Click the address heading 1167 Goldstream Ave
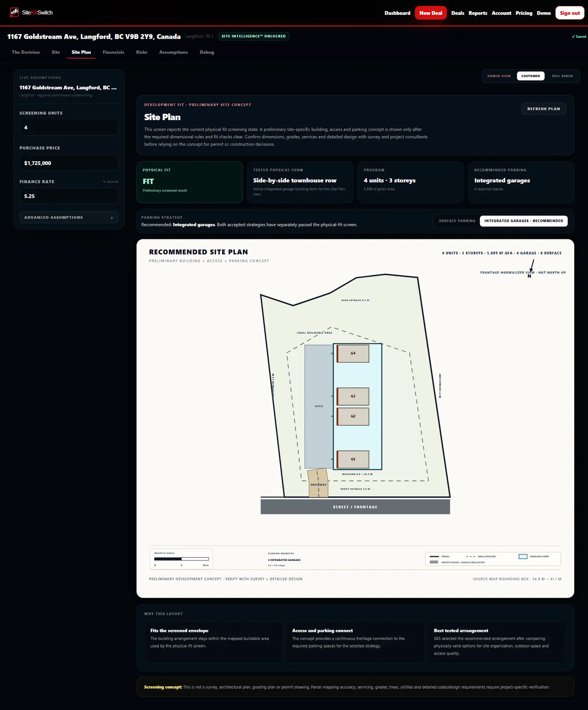Screen dimensions: 588x710 coord(94,37)
